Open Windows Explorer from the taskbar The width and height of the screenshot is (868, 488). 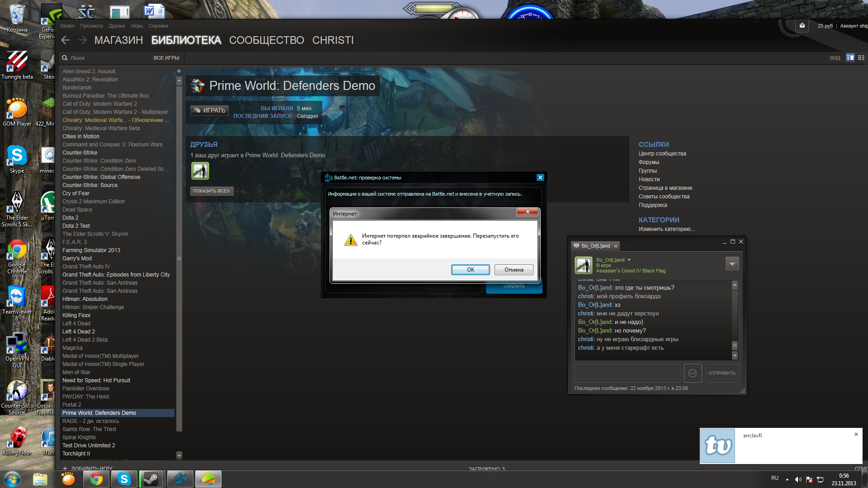pos(40,479)
